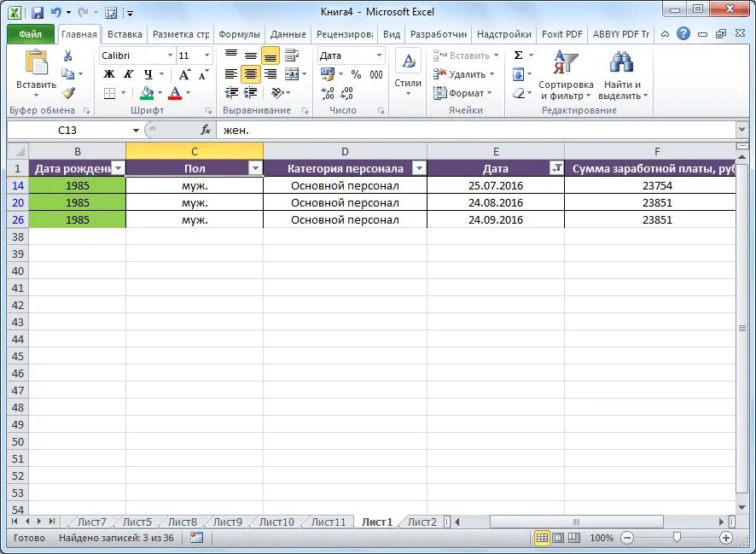Open filter dropdown for Пол column

coord(255,168)
